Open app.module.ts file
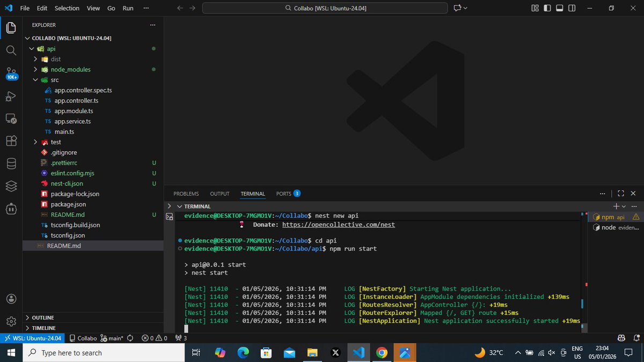 tap(74, 111)
